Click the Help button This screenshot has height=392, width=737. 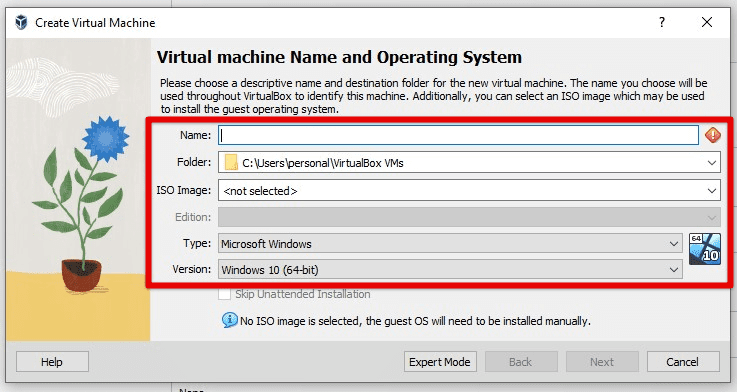point(52,362)
